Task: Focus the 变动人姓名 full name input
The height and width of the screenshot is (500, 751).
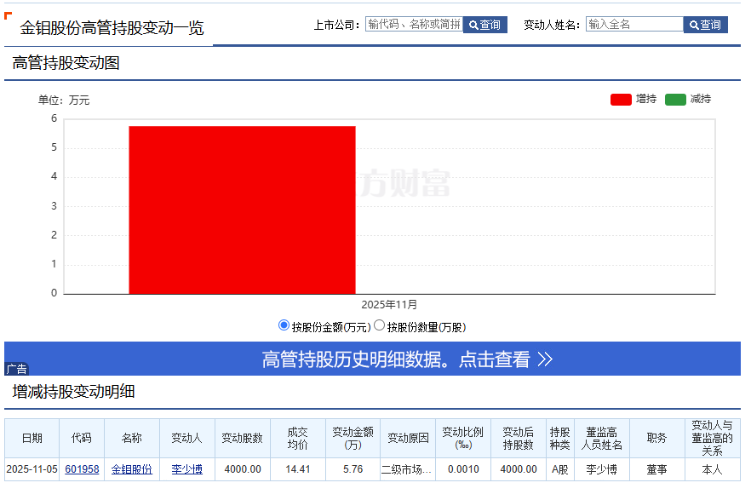Action: point(635,24)
